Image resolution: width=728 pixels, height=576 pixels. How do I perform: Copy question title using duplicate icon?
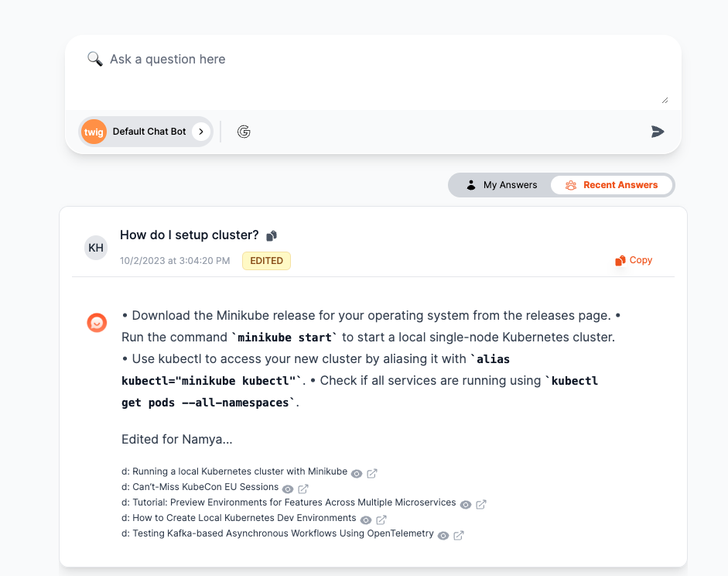pos(272,235)
